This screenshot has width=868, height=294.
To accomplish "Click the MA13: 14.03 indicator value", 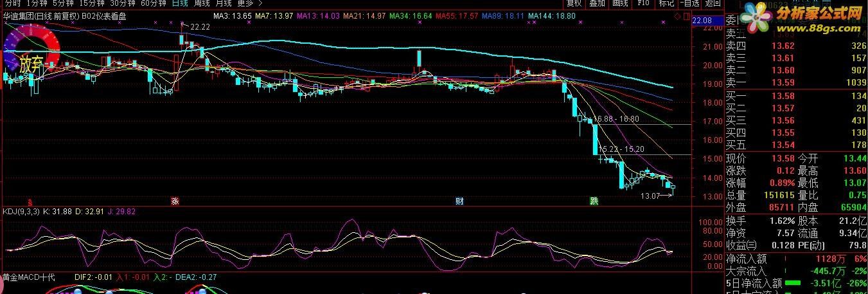I will [319, 15].
